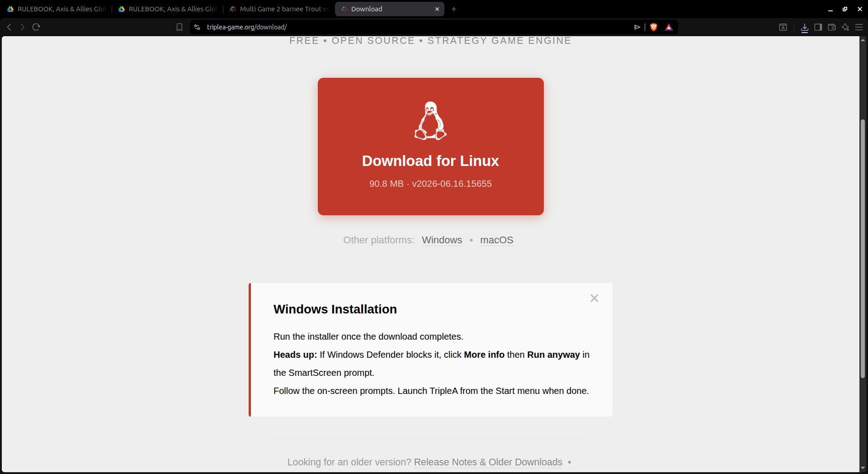This screenshot has height=474, width=868.
Task: Click the page vertical scrollbar thumb
Action: pyautogui.click(x=863, y=249)
